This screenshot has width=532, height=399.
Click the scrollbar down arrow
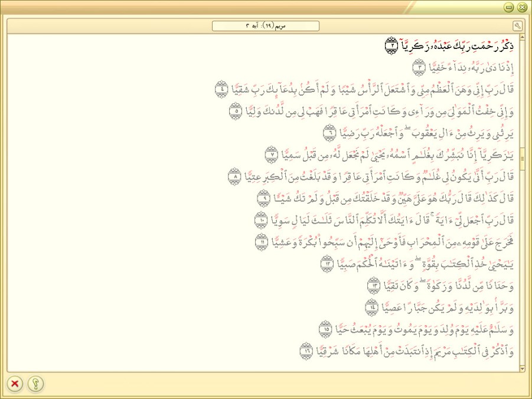click(x=523, y=368)
